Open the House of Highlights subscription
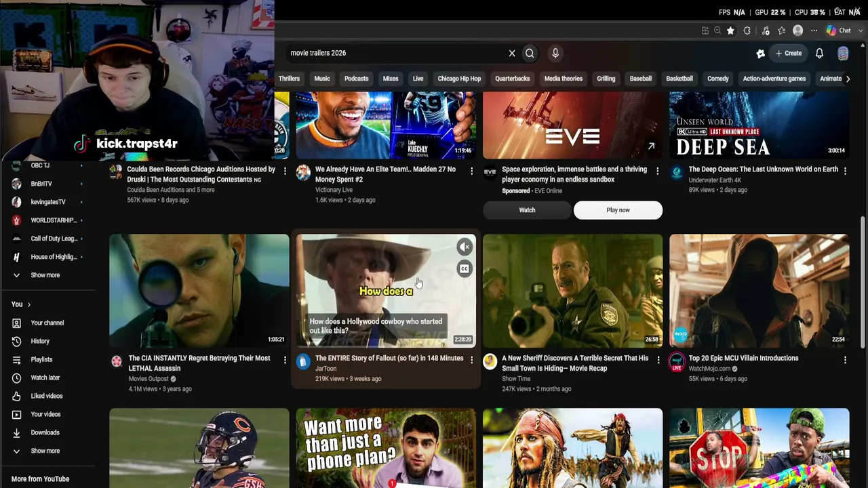 click(x=54, y=257)
